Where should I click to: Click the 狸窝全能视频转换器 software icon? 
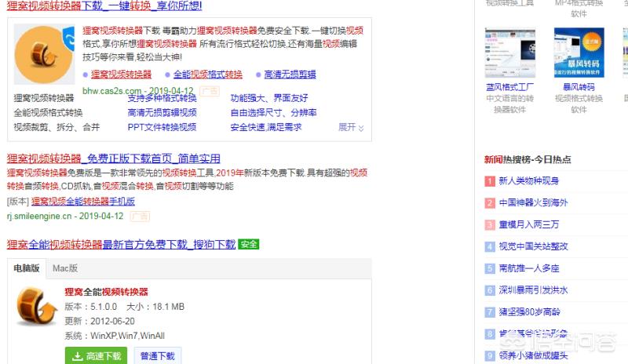click(x=36, y=306)
